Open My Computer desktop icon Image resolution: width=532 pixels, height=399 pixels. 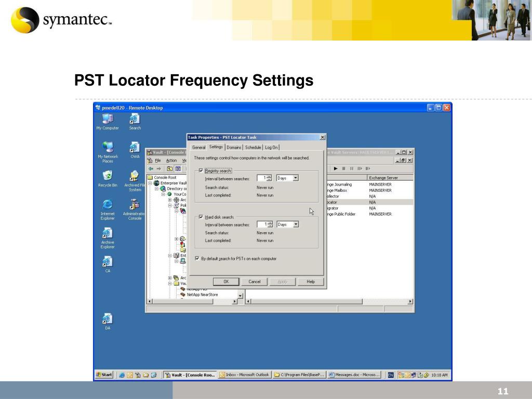(x=108, y=122)
